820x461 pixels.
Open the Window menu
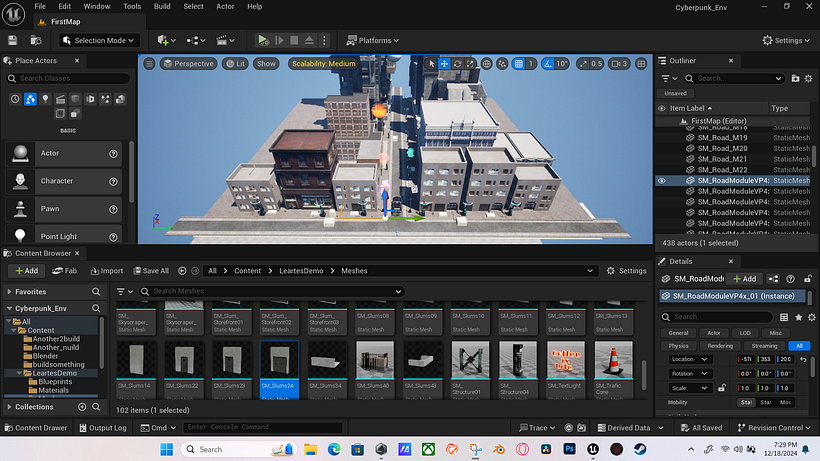point(97,6)
